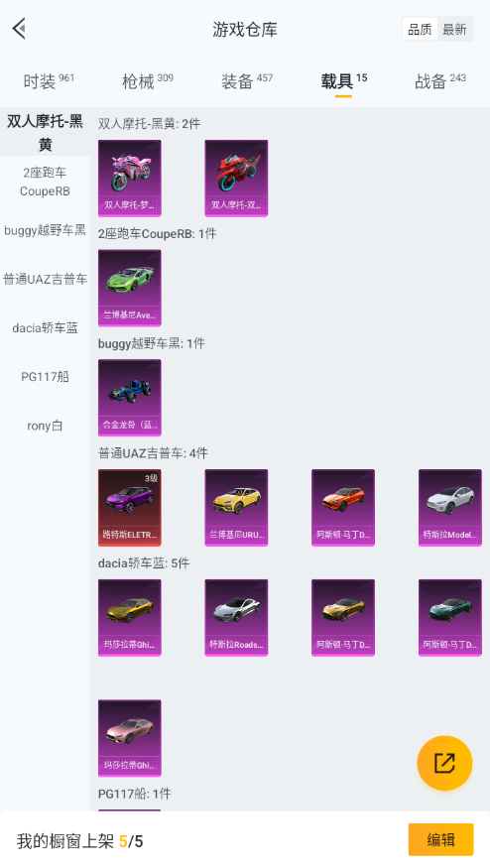Open the silver Tesla Roadster card
Screen dimensions: 490x868
point(236,617)
